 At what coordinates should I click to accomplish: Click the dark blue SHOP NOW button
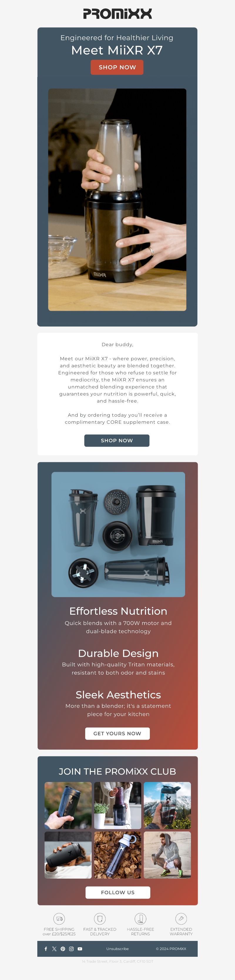(x=117, y=440)
